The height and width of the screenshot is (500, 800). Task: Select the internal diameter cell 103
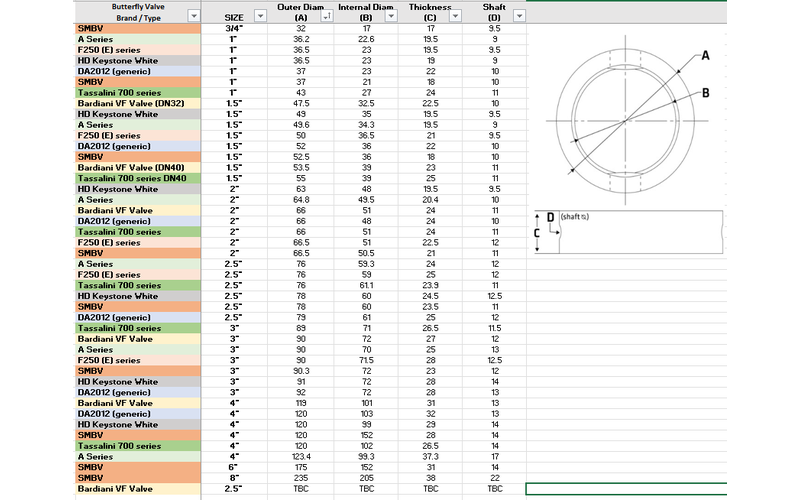366,414
